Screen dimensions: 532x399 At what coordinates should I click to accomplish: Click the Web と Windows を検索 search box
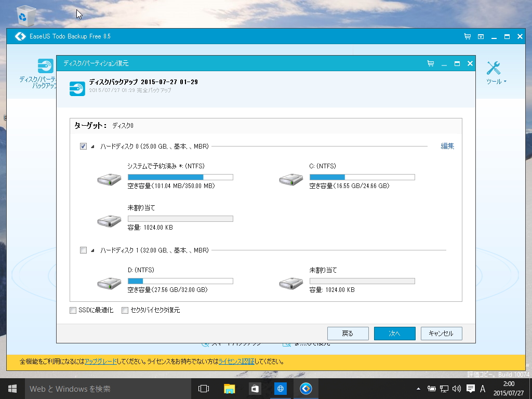(108, 389)
